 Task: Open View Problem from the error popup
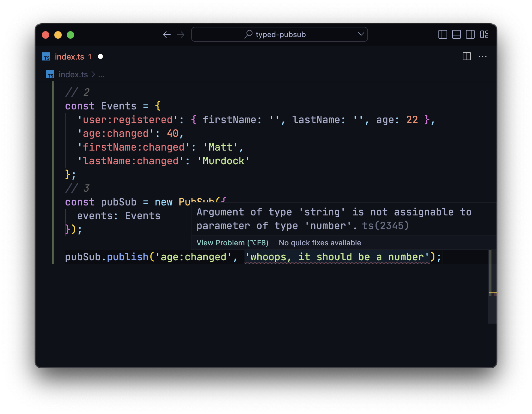pyautogui.click(x=232, y=243)
